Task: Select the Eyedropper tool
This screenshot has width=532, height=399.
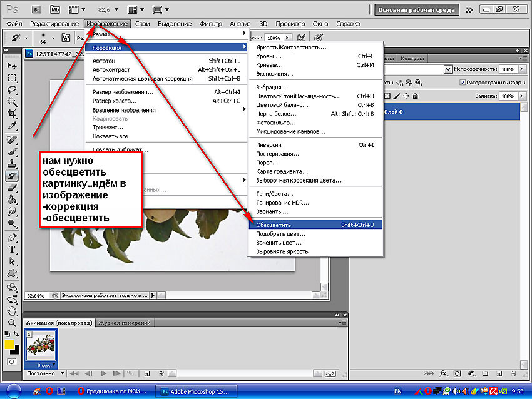Action: pyautogui.click(x=12, y=126)
